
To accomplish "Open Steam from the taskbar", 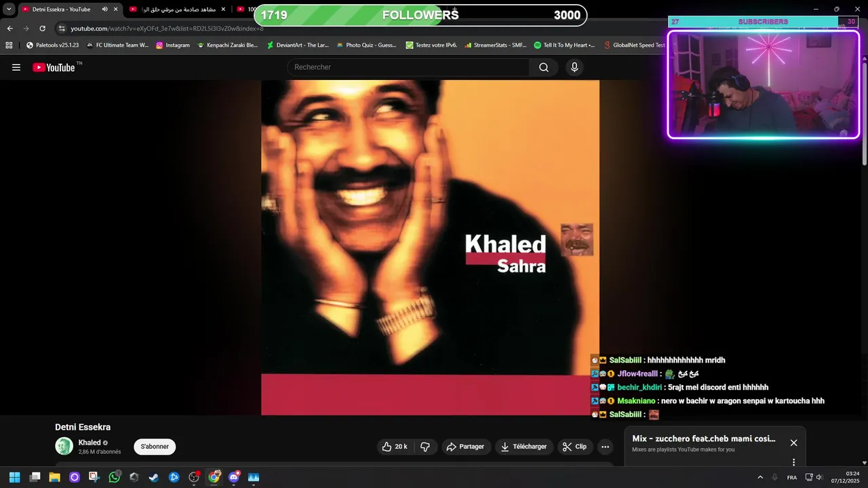I will [154, 477].
